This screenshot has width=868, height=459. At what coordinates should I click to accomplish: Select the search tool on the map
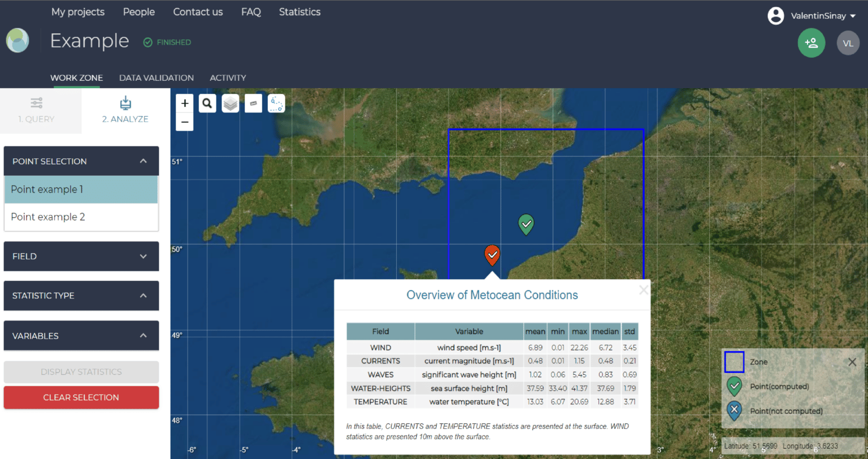[x=207, y=103]
